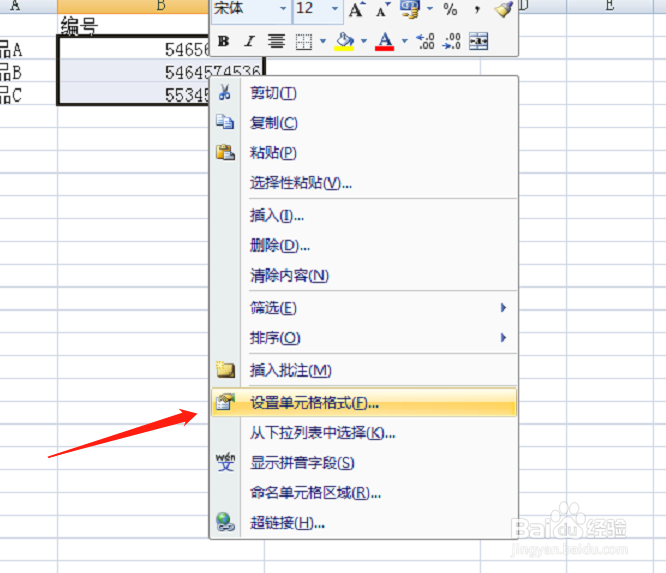The image size is (666, 573).
Task: Click the 编号 header cell
Action: (134, 25)
